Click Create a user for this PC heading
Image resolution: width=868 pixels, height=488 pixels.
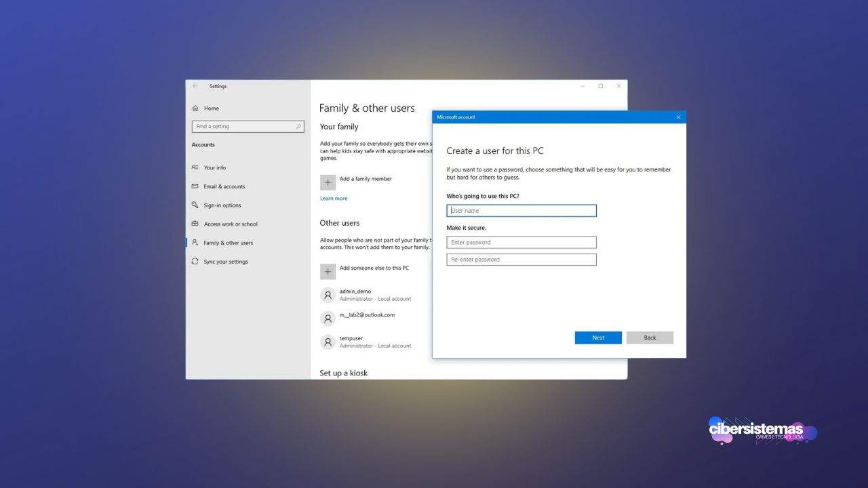(x=495, y=150)
